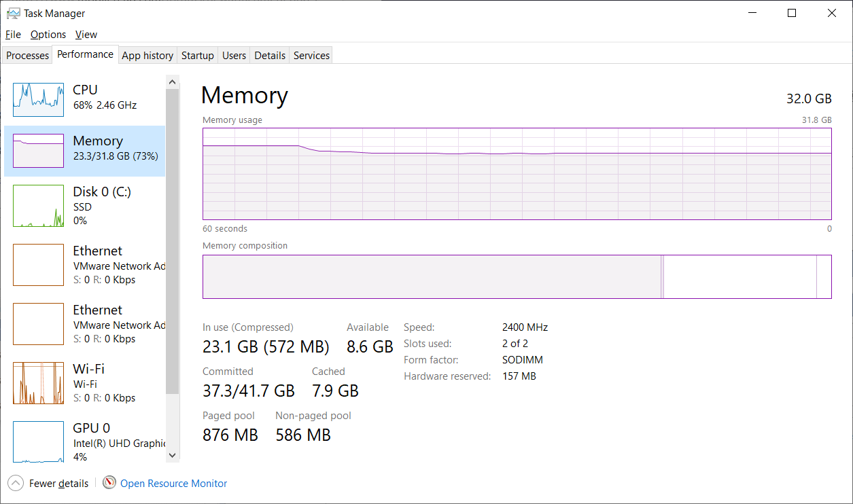This screenshot has height=504, width=853.
Task: Open the Wi-Fi activity graph
Action: click(x=38, y=383)
